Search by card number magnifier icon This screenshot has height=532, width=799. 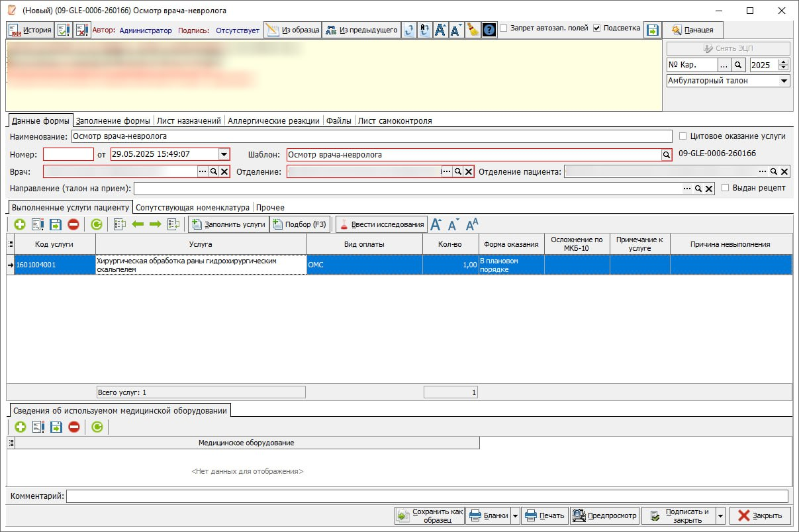(x=738, y=65)
